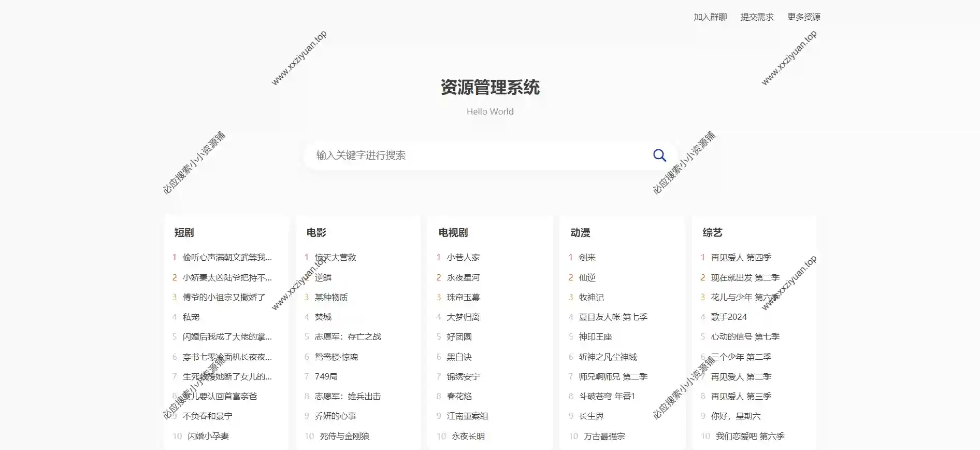Open 再见爱人 第四季 variety show
980x450 pixels.
click(741, 258)
